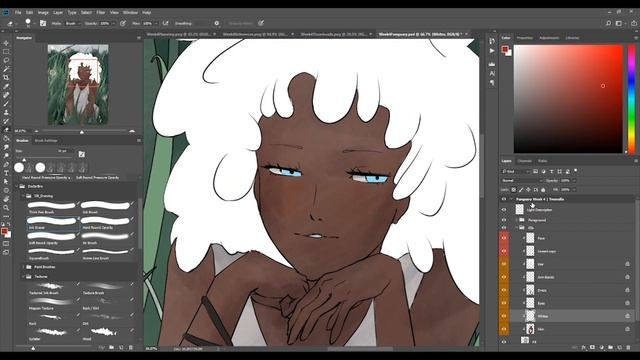Switch to the Adjustments tab
Image resolution: width=640 pixels, height=360 pixels.
[x=549, y=38]
